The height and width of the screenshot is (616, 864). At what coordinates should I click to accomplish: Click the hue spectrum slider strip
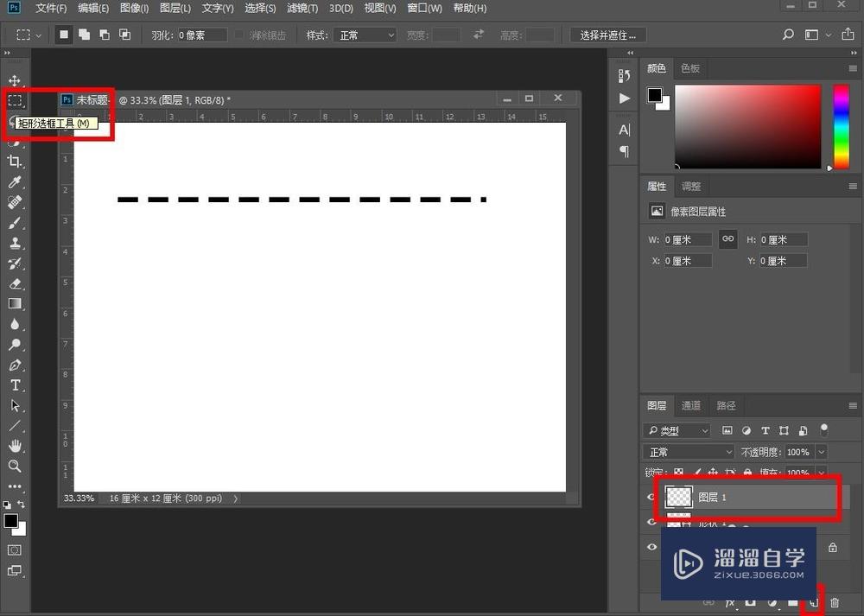click(x=841, y=127)
